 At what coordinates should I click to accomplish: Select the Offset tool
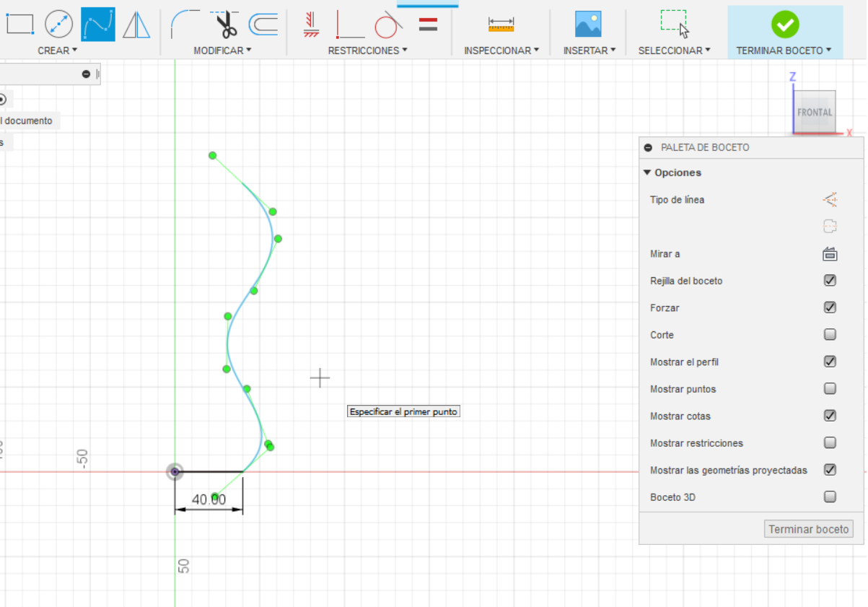[x=264, y=25]
